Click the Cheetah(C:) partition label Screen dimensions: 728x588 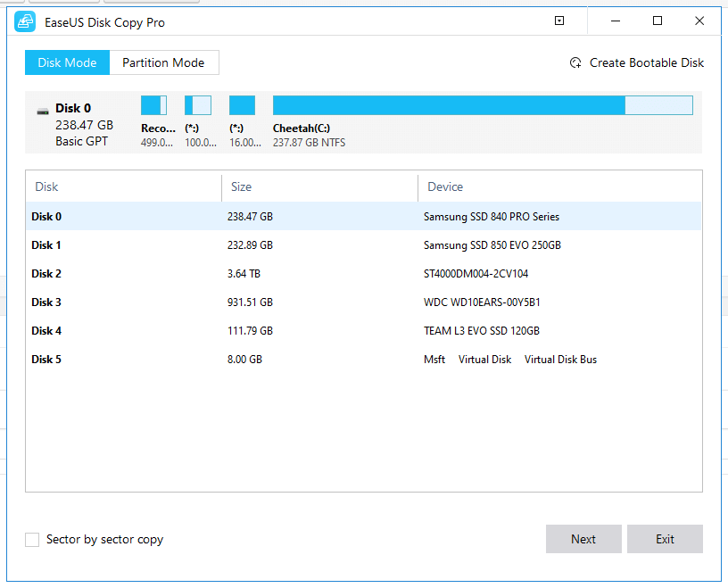point(302,128)
